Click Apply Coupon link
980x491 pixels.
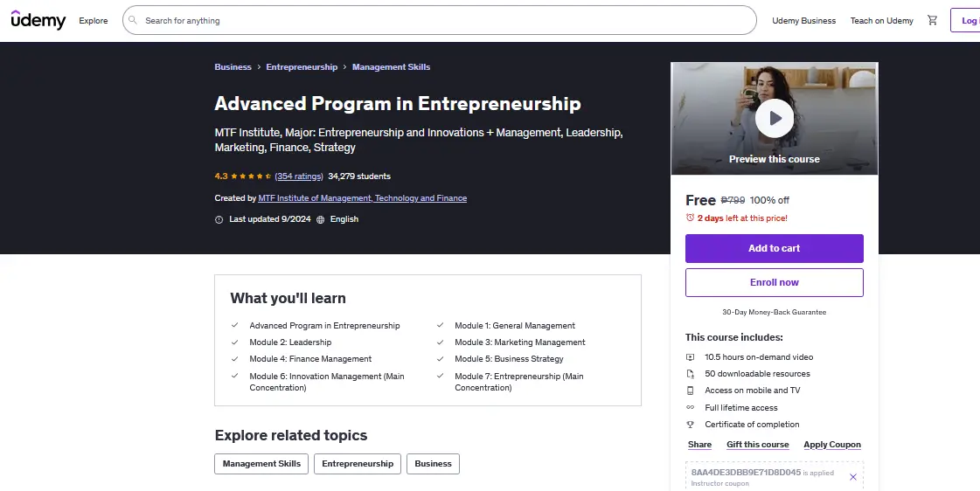832,445
